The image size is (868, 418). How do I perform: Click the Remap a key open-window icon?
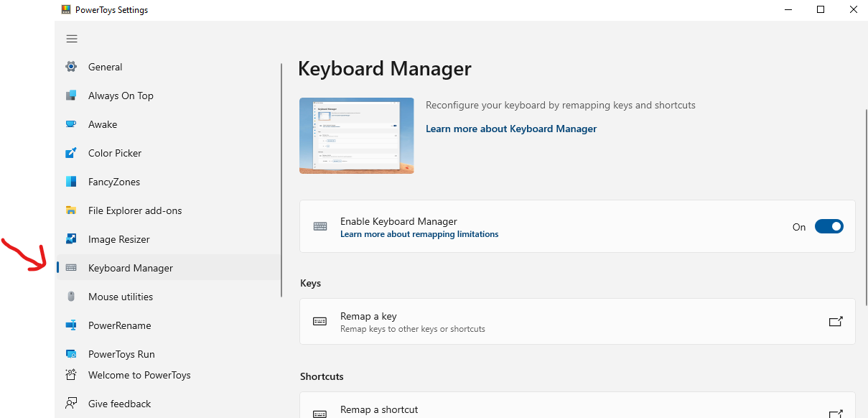tap(836, 322)
